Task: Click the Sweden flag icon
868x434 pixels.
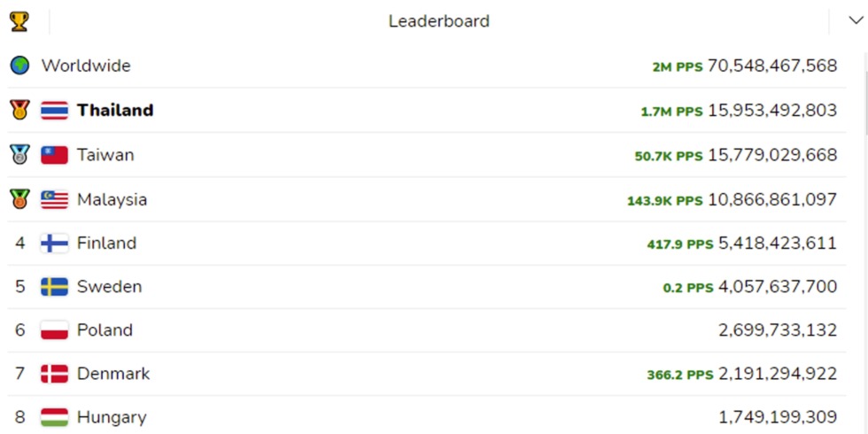Action: (54, 287)
